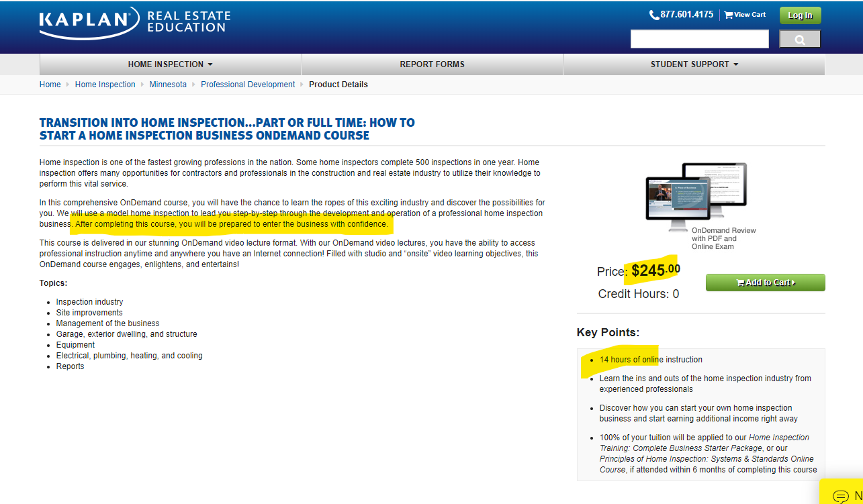Image resolution: width=863 pixels, height=504 pixels.
Task: Click the highlighted sentence about completing this course
Action: click(232, 224)
